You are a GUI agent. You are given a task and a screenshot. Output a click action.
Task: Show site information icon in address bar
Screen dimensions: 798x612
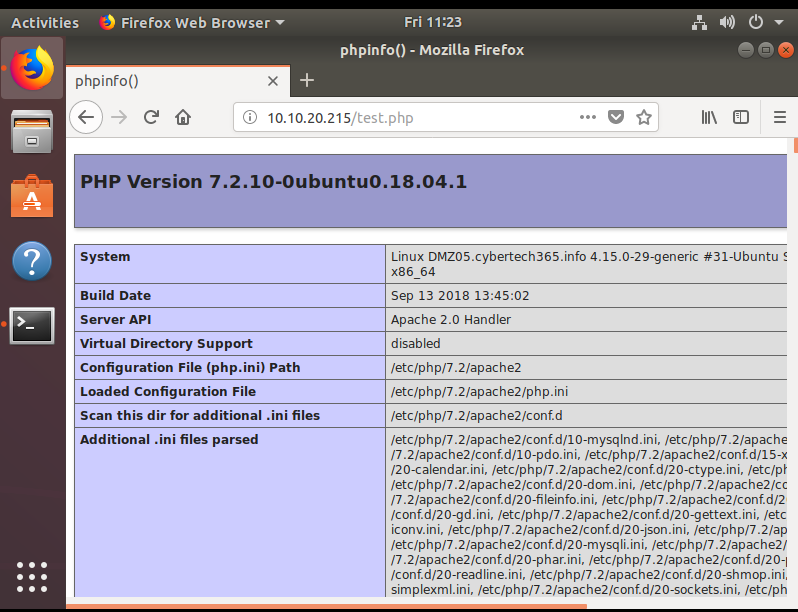pyautogui.click(x=250, y=118)
